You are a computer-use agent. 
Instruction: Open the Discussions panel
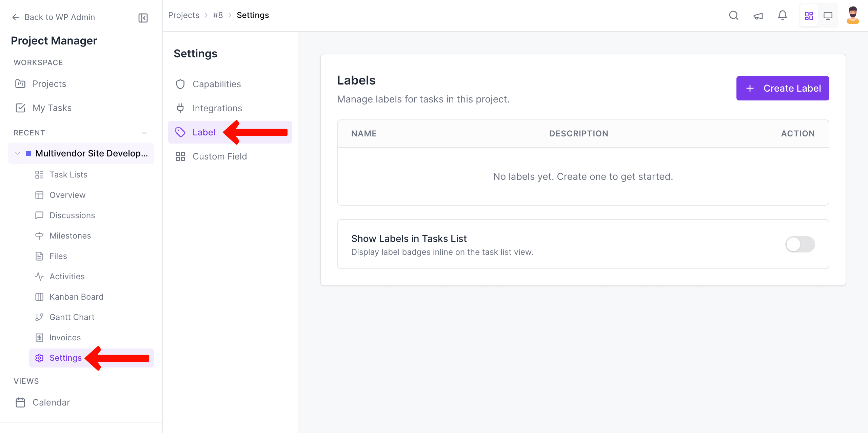72,215
